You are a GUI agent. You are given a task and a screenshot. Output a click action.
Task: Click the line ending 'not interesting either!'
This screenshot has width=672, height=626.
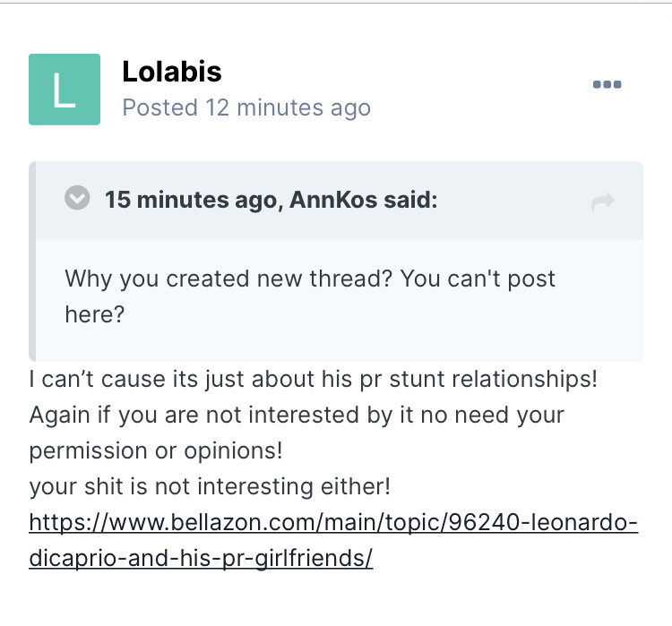pos(210,487)
